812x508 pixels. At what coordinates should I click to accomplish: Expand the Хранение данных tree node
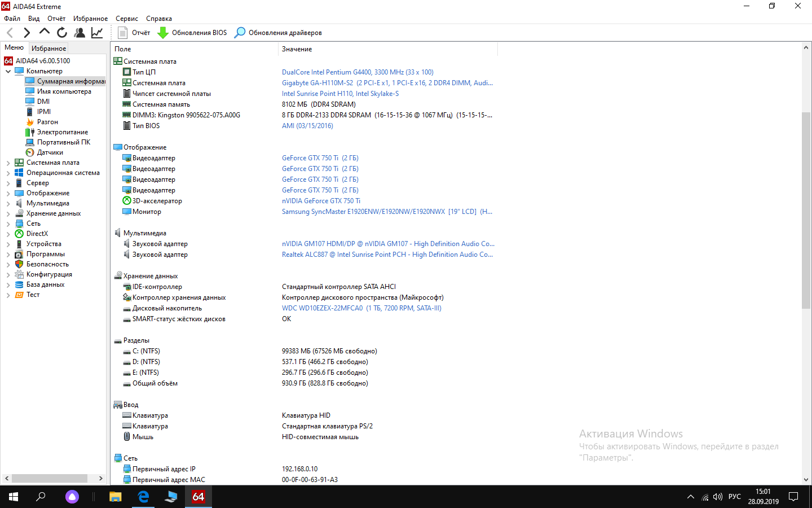[x=8, y=213]
